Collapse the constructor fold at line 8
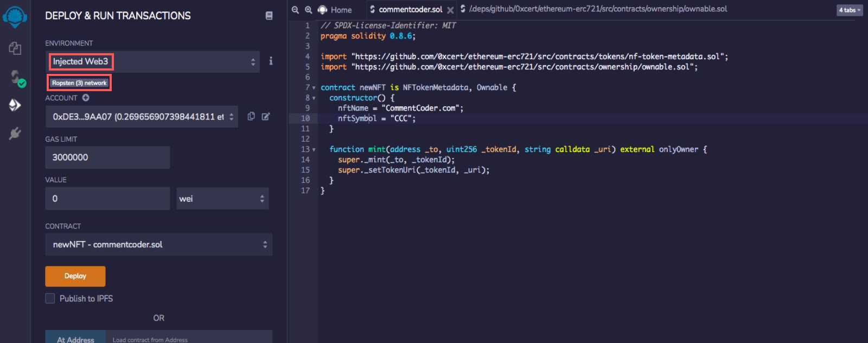 point(314,98)
